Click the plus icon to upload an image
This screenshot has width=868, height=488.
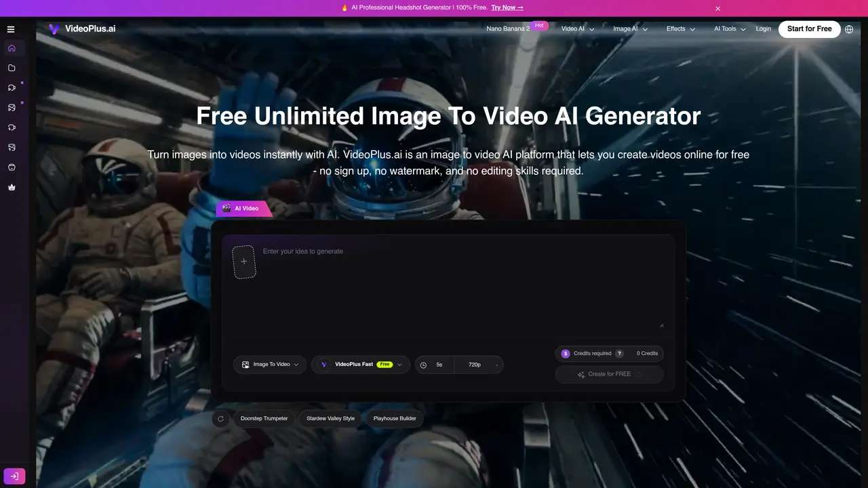244,262
